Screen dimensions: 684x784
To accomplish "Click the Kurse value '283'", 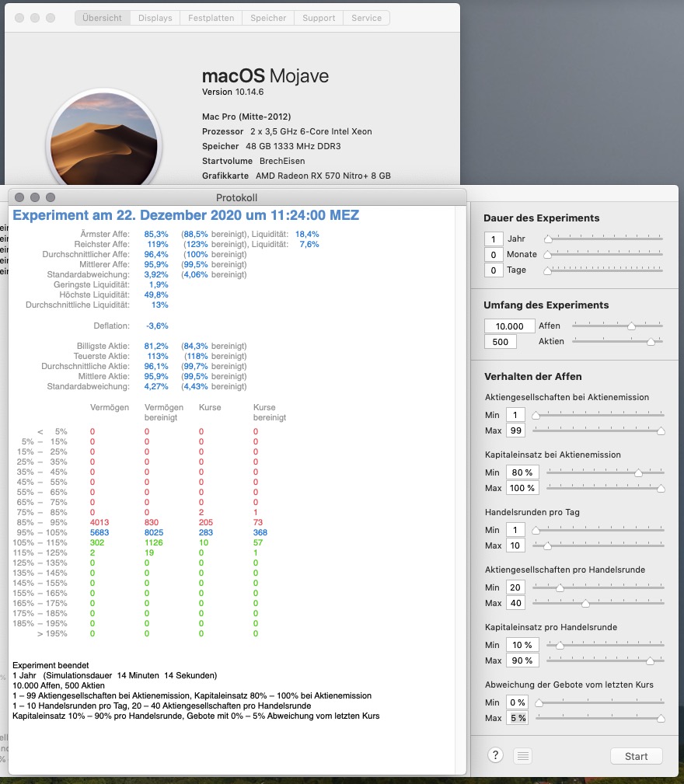I will pos(205,532).
